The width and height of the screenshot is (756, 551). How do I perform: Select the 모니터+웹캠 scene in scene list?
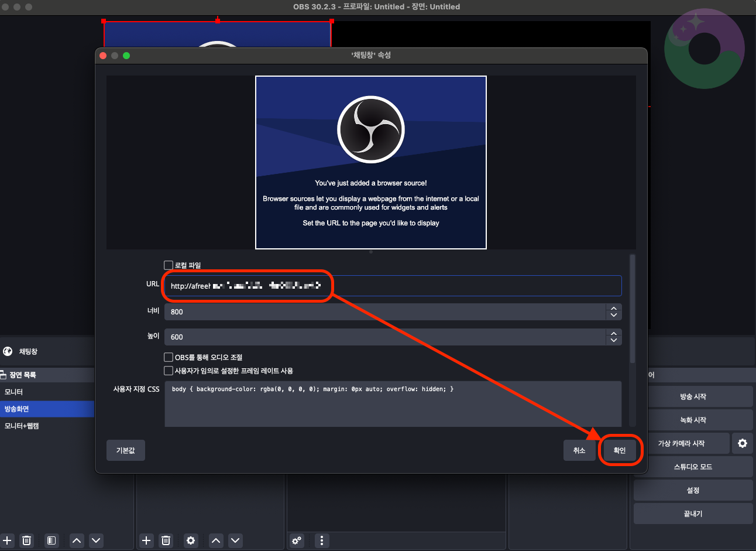point(47,426)
